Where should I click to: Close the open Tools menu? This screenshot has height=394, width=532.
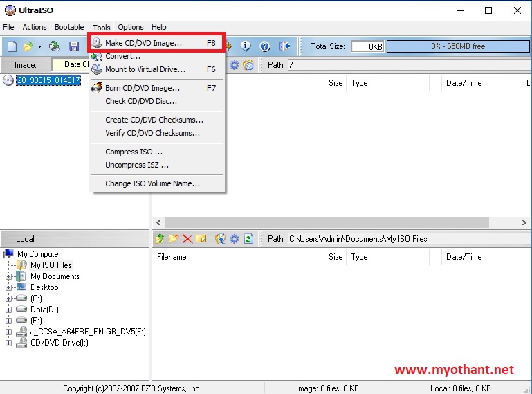click(x=102, y=27)
